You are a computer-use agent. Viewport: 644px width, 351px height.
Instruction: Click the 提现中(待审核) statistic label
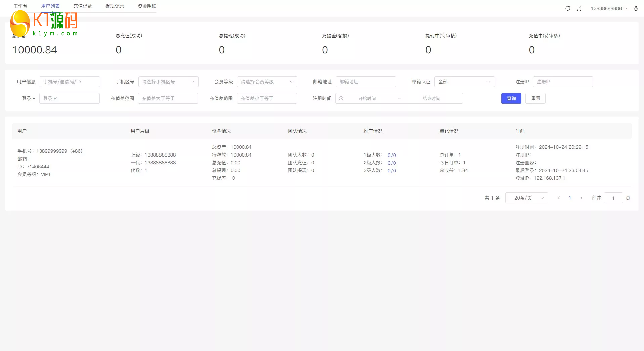(x=441, y=36)
